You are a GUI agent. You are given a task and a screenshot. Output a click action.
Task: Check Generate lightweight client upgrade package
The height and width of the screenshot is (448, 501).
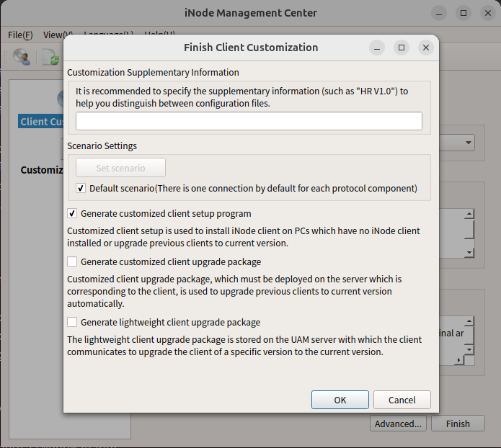pos(72,323)
